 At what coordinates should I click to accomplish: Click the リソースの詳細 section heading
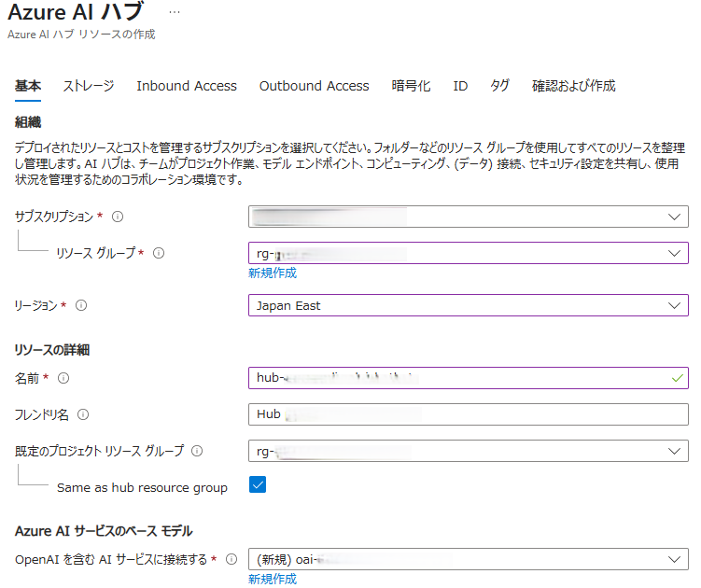point(52,350)
